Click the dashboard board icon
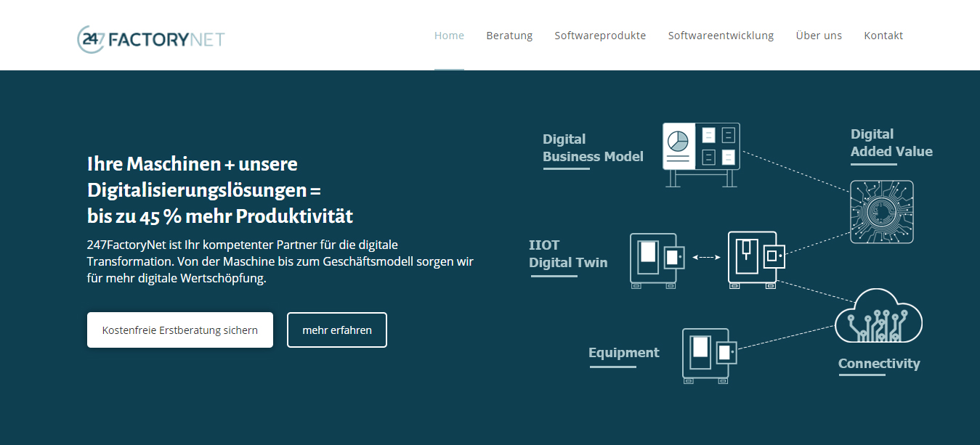Image resolution: width=980 pixels, height=445 pixels. click(x=701, y=155)
